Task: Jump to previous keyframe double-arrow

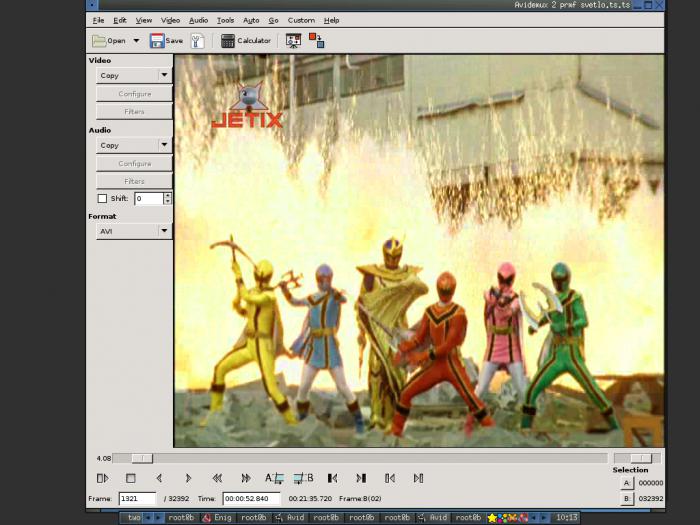Action: [x=217, y=478]
